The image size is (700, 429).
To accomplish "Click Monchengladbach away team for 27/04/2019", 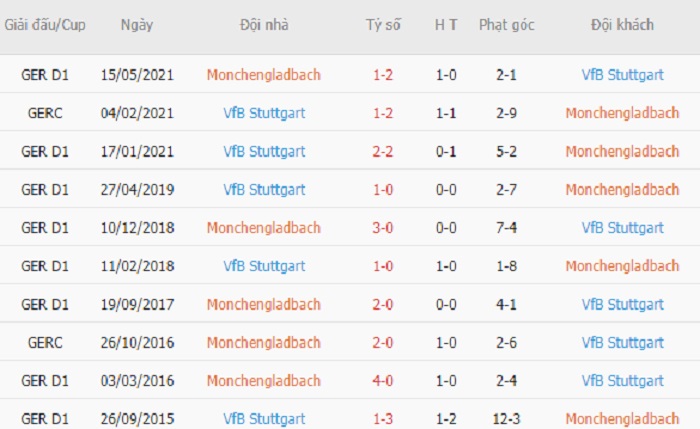I will (x=622, y=189).
